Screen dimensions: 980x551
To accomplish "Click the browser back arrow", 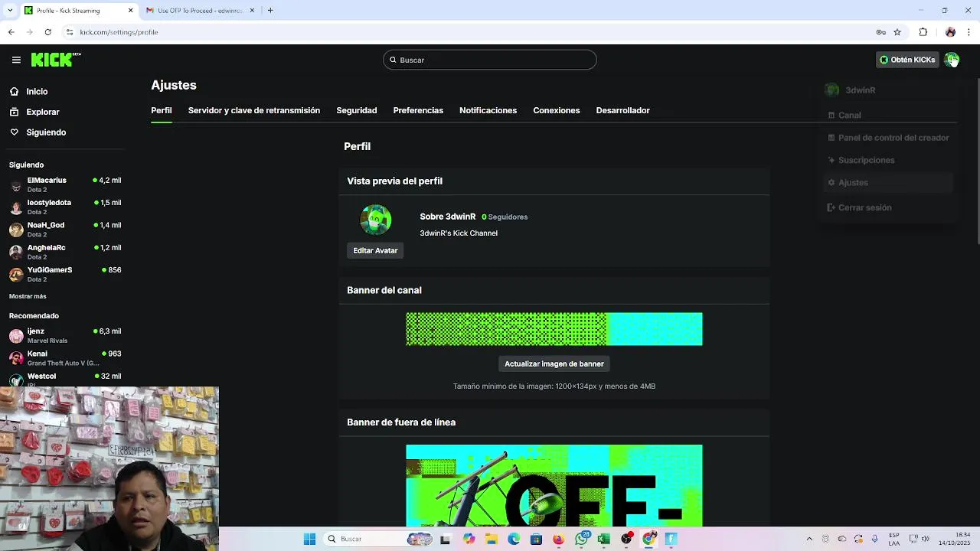I will [11, 32].
